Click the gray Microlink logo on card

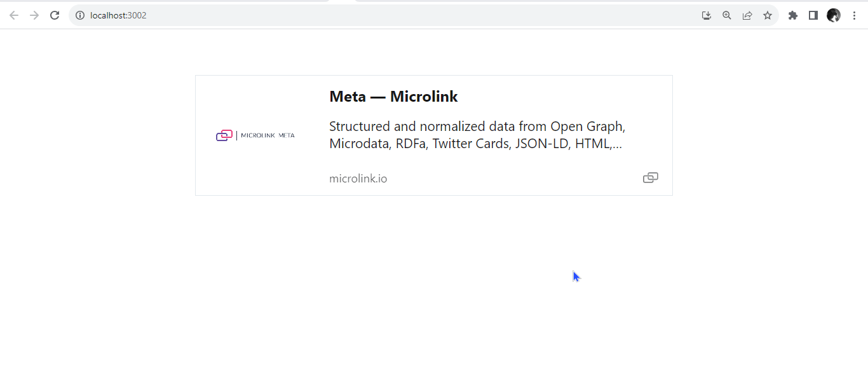pos(651,178)
